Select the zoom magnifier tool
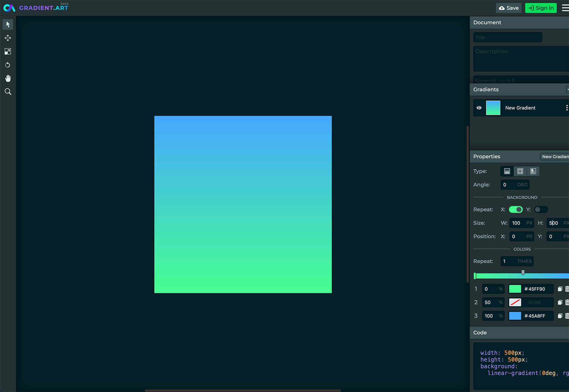The width and height of the screenshot is (569, 392). click(x=8, y=92)
